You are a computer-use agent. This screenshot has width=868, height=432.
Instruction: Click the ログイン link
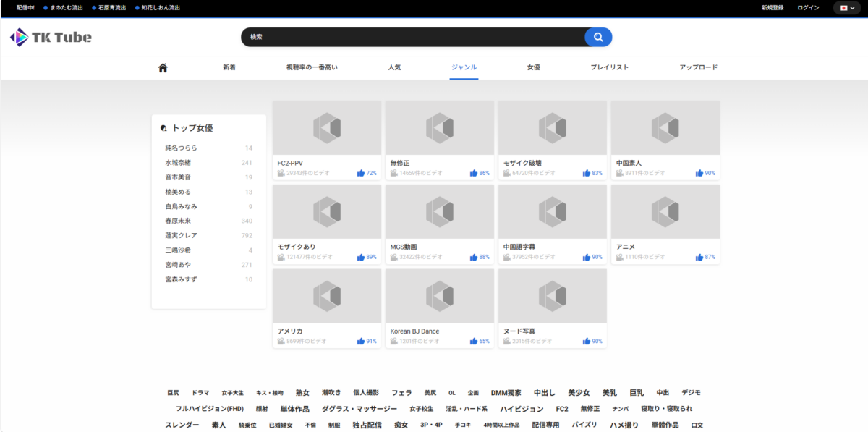[808, 8]
